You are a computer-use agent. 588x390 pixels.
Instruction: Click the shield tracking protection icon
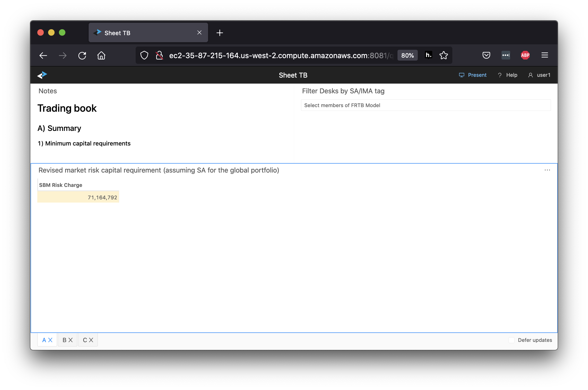[x=144, y=55]
